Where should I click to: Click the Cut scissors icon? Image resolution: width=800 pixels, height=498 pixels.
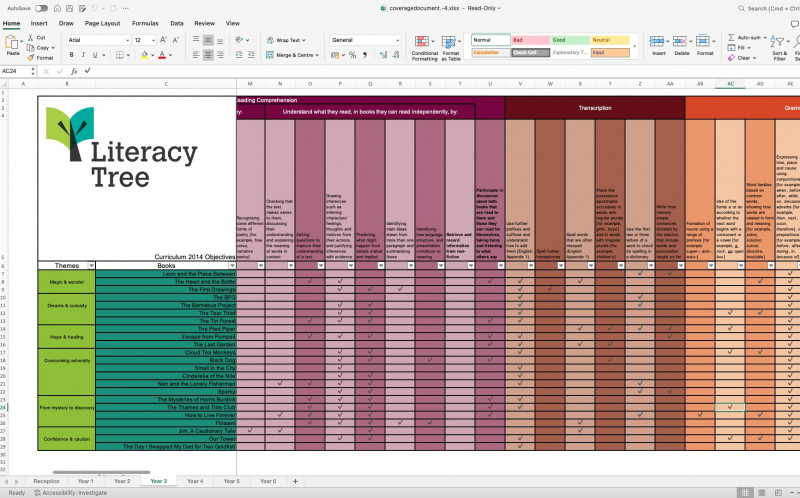30,37
